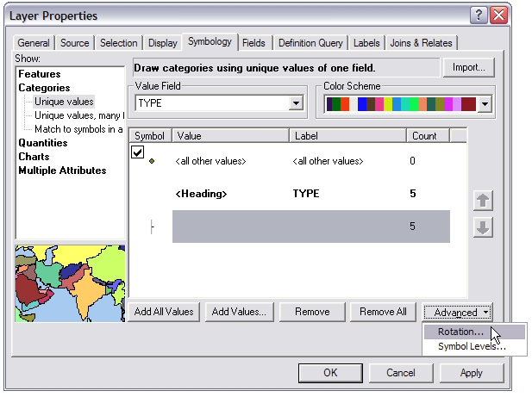Click the move up arrow button
532x397 pixels.
coord(484,201)
